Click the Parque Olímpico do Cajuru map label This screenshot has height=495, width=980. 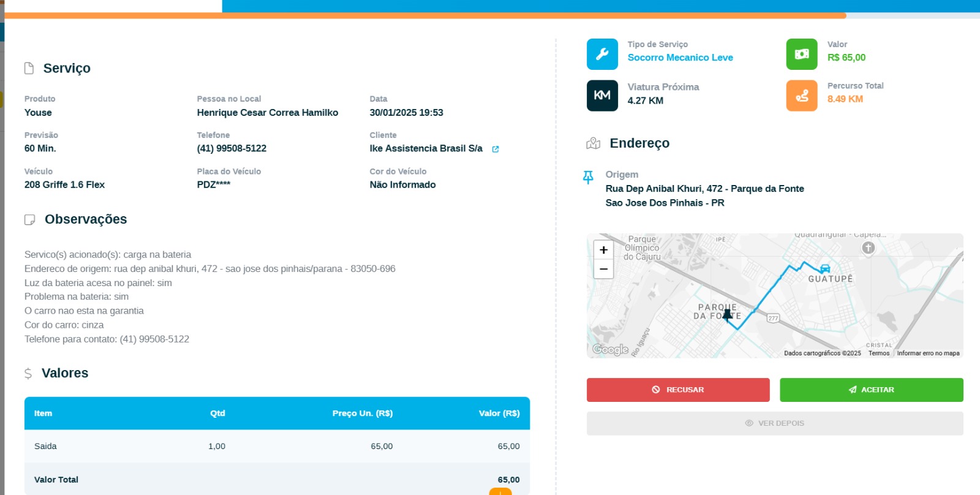pos(641,248)
